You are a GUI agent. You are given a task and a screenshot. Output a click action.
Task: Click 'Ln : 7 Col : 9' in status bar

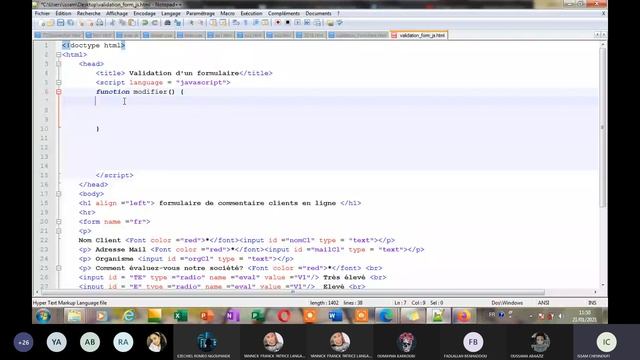click(410, 303)
